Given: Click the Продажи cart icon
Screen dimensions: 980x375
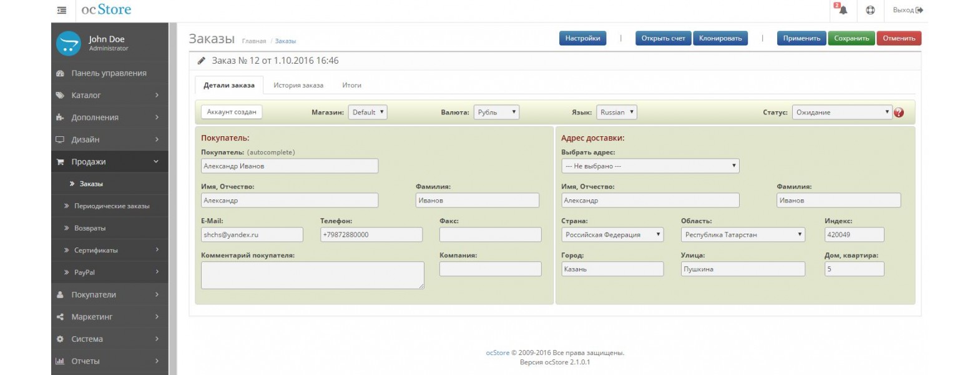Looking at the screenshot, I should click(x=60, y=162).
